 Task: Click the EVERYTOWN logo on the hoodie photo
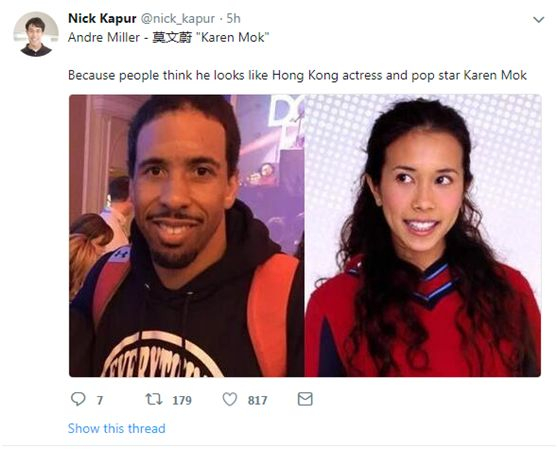(159, 355)
